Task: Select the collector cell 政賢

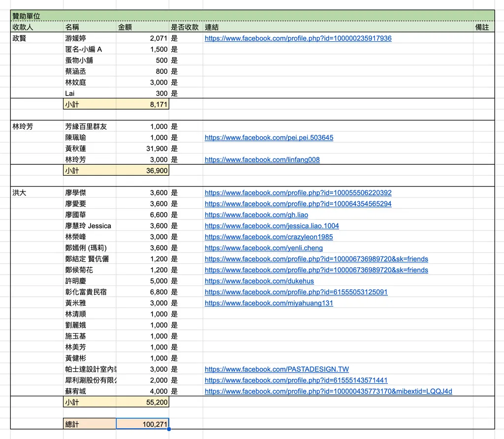Action: 37,38
